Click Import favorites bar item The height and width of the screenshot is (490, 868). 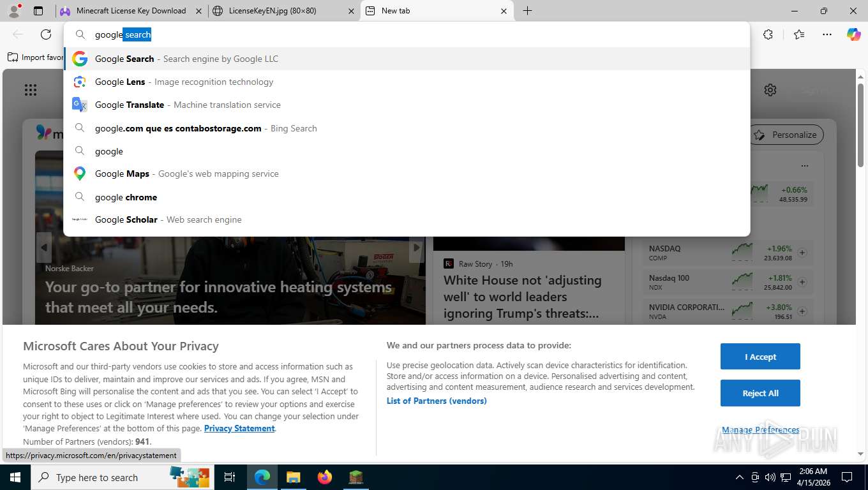pyautogui.click(x=36, y=57)
